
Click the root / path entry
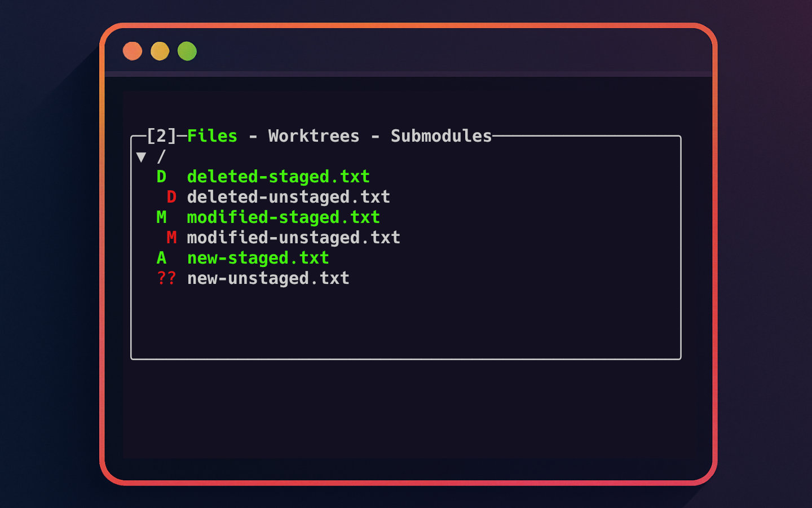coord(161,156)
